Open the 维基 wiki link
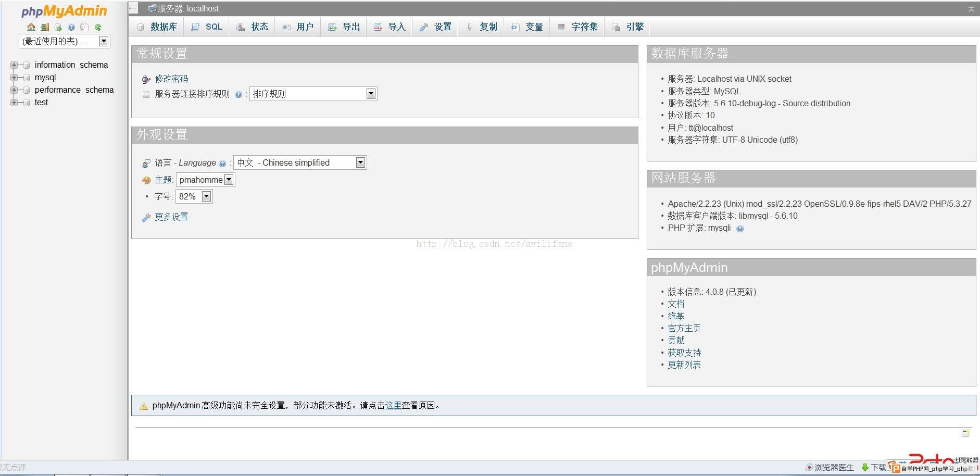 pos(676,316)
